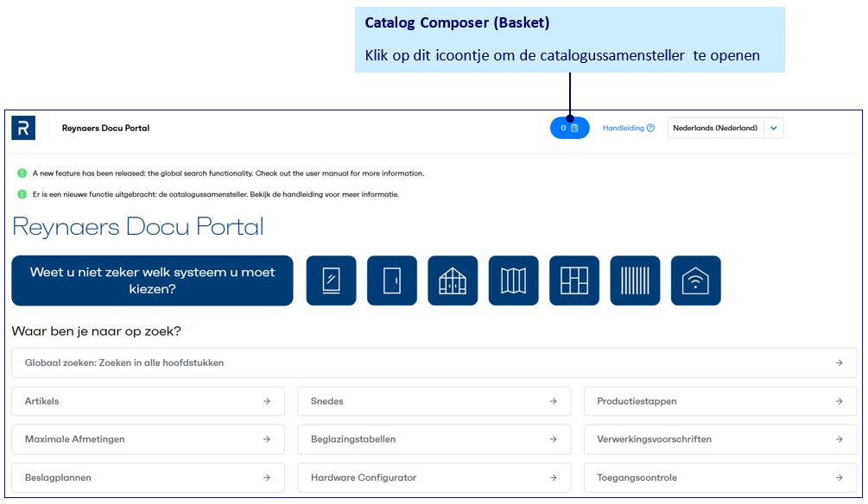Open the Snedes category
Screen dimensions: 868x504
coord(434,401)
